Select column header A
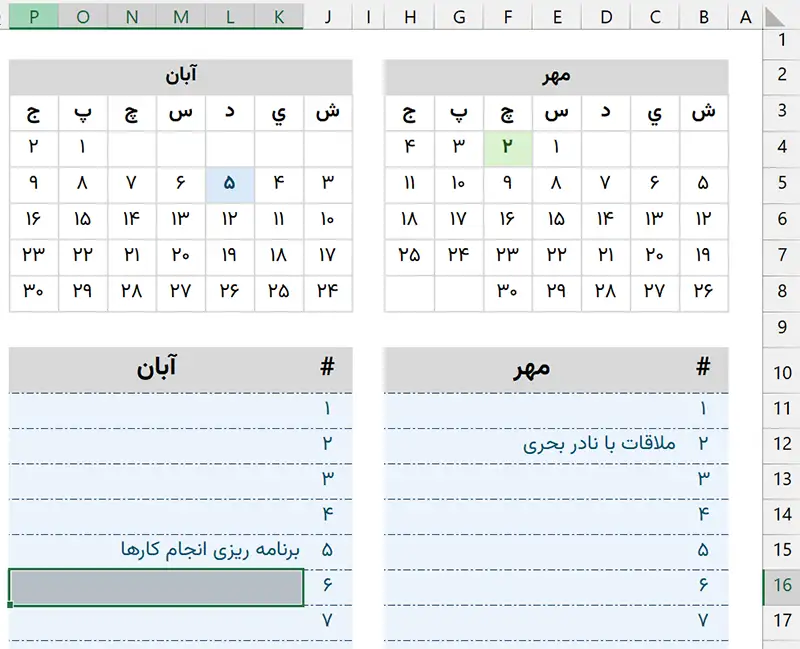 (745, 16)
